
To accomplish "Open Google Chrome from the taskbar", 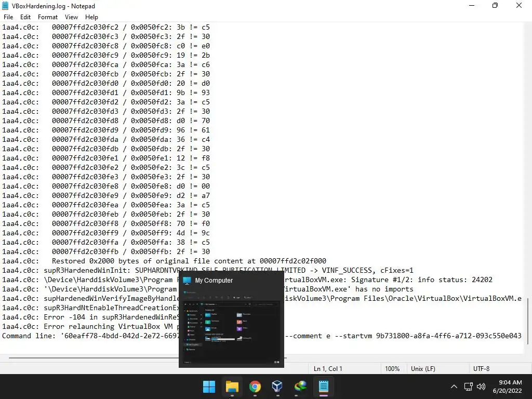I will tap(255, 387).
